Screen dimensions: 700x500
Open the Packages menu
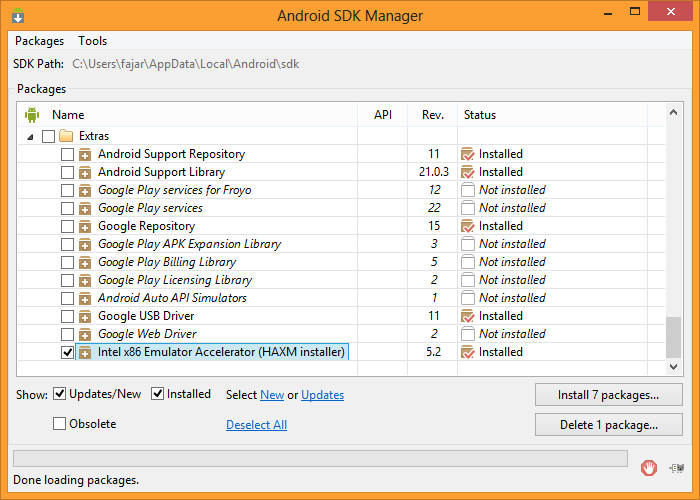(39, 41)
